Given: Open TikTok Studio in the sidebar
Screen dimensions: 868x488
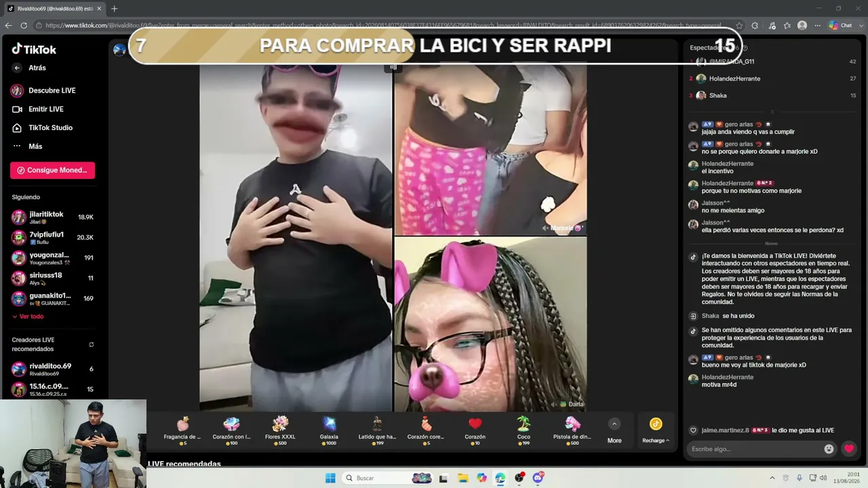Looking at the screenshot, I should click(x=42, y=127).
